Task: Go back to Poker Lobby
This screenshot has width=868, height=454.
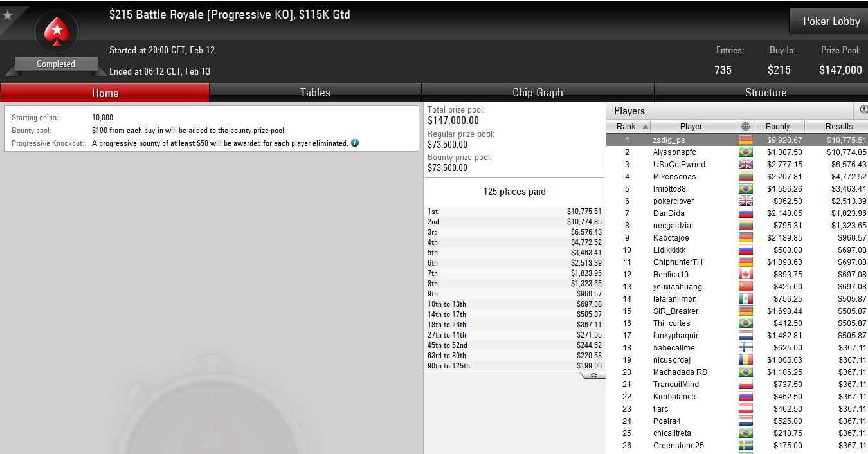Action: (831, 21)
